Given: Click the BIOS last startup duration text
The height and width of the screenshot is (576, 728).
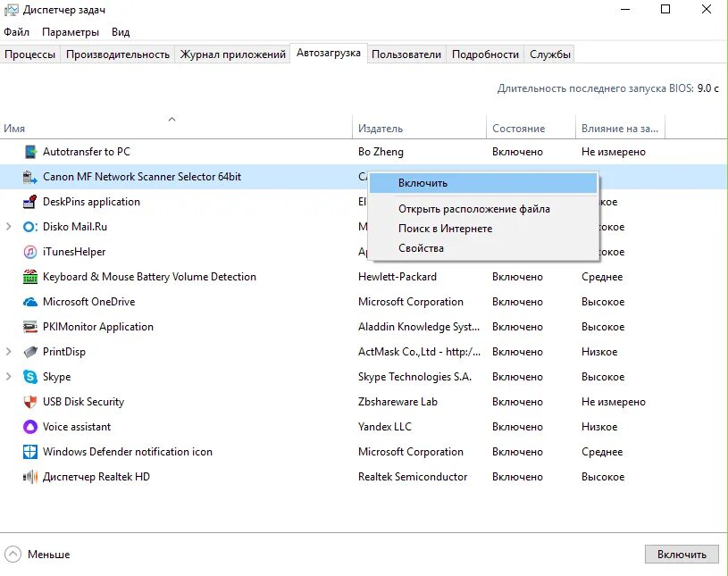Looking at the screenshot, I should pyautogui.click(x=608, y=88).
